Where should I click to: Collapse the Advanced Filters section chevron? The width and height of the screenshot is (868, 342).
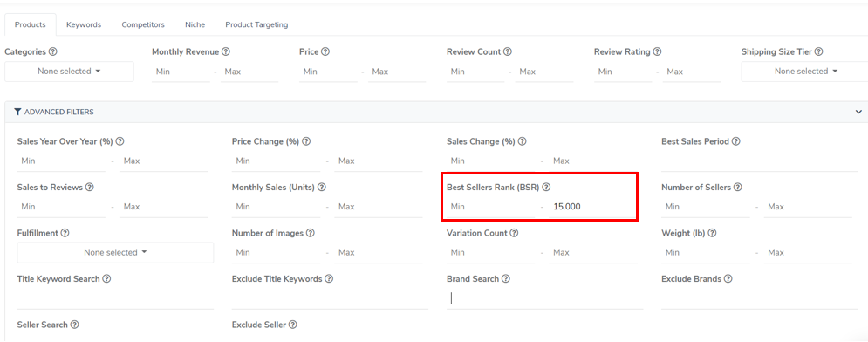point(858,112)
